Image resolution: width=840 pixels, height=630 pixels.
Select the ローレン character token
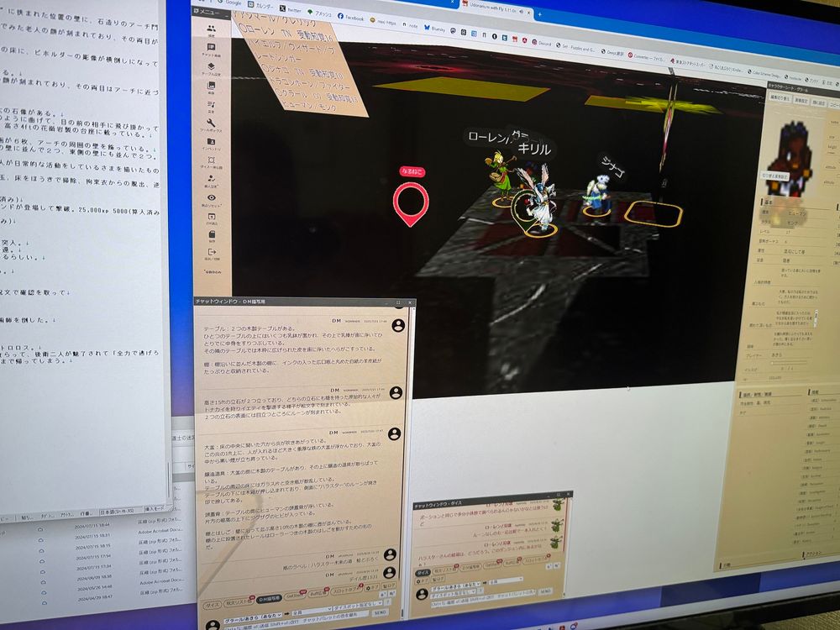coord(502,176)
